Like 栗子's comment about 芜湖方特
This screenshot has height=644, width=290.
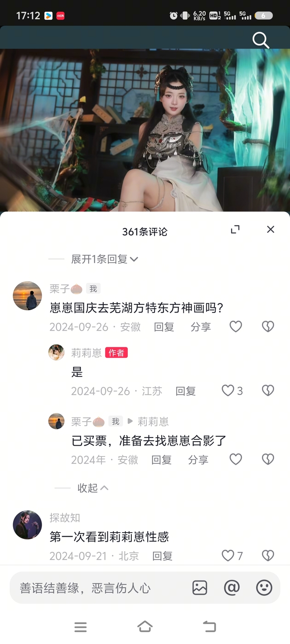(236, 327)
